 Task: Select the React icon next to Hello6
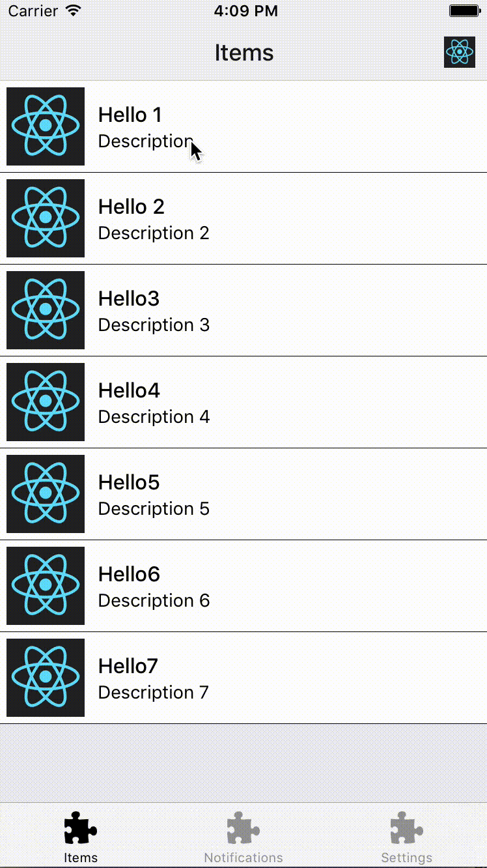[x=46, y=586]
